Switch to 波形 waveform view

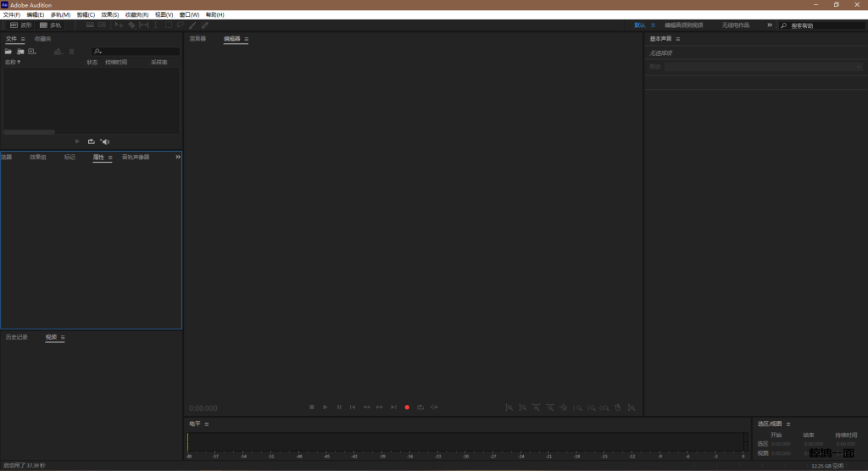point(20,25)
